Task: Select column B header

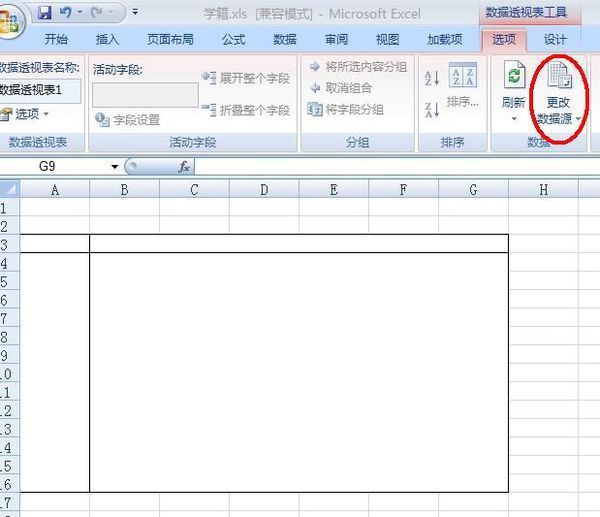Action: tap(124, 189)
